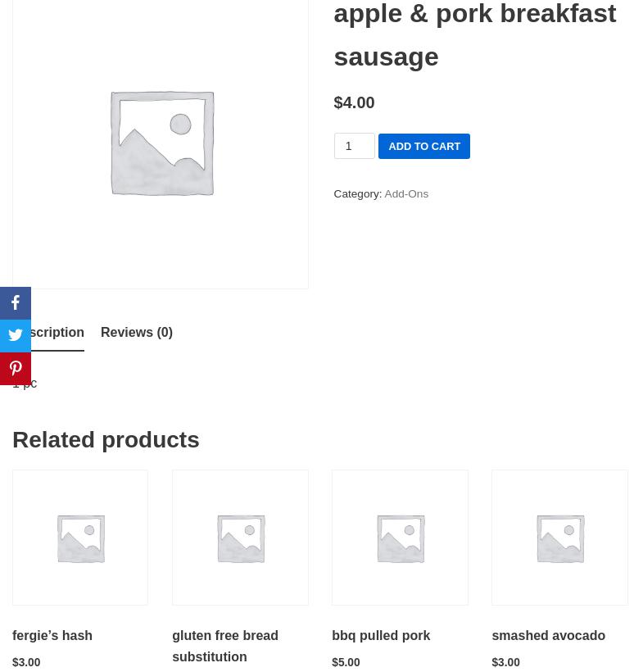
Task: Click the main product placeholder image
Action: (x=161, y=143)
